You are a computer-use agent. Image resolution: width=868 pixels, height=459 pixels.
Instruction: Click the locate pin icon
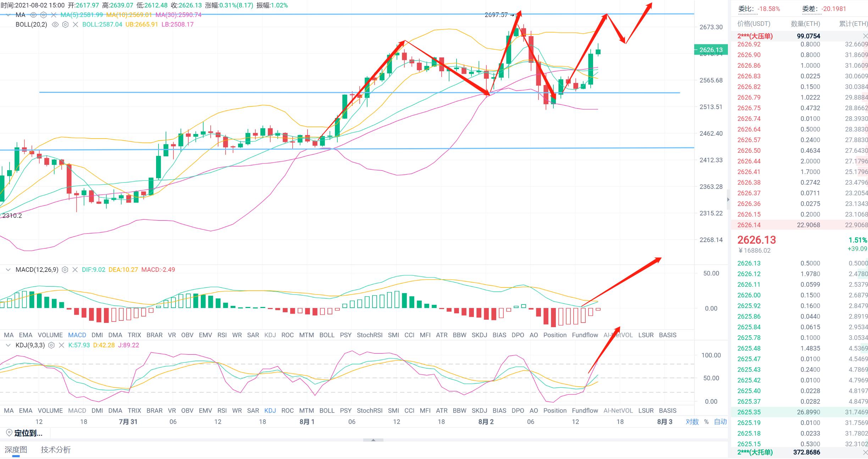pos(9,433)
